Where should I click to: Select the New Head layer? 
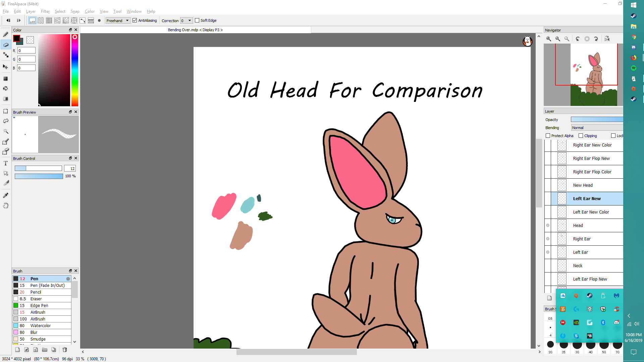coord(583,185)
